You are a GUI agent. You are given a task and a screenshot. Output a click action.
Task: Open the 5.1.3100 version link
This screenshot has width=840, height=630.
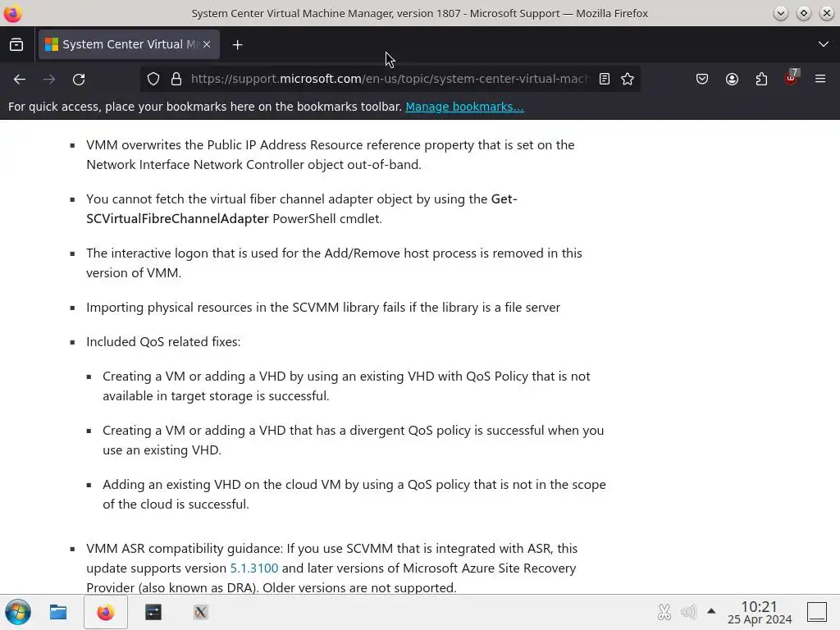coord(254,568)
